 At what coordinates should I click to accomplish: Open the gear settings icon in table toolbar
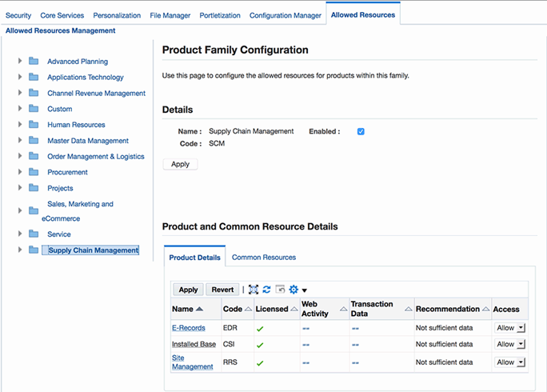tap(293, 290)
